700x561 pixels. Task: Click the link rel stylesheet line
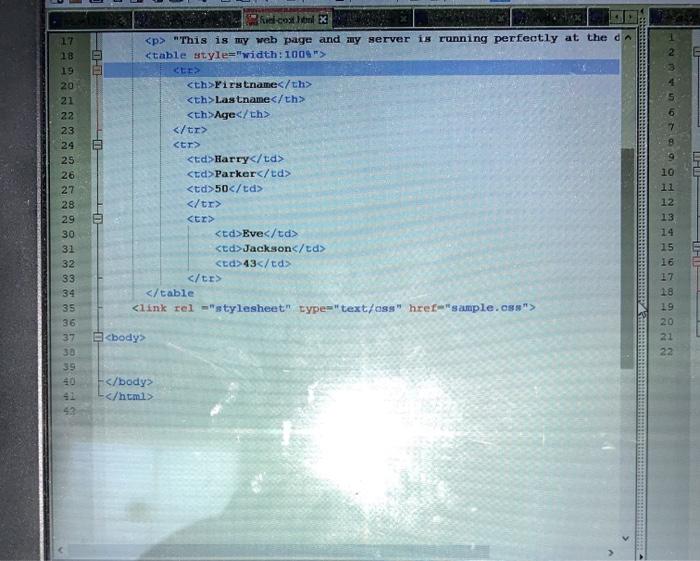point(333,308)
